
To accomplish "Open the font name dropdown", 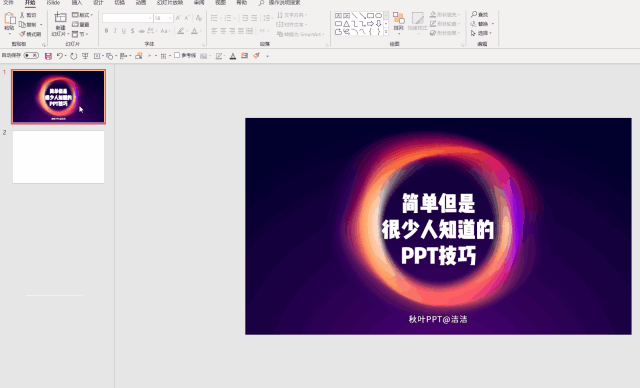I will click(x=127, y=18).
